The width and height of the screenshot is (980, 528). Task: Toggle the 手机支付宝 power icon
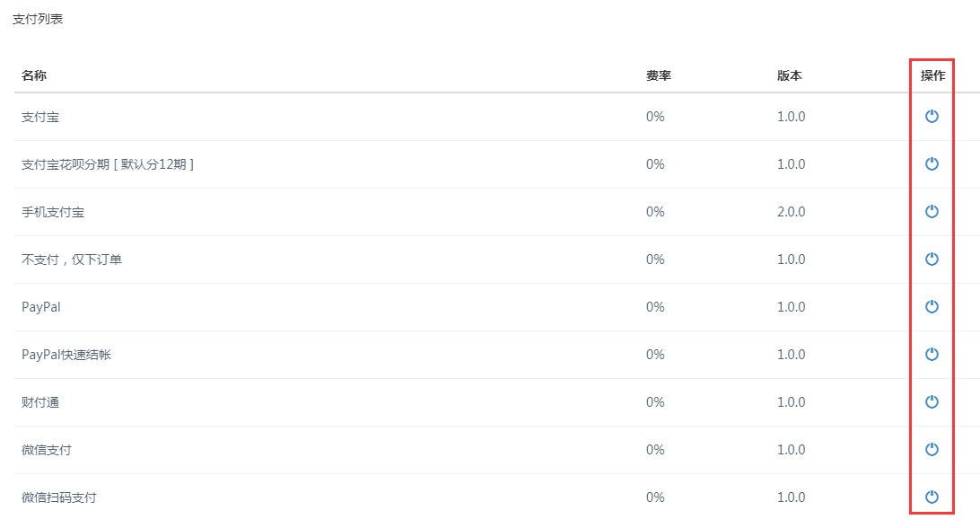point(932,211)
